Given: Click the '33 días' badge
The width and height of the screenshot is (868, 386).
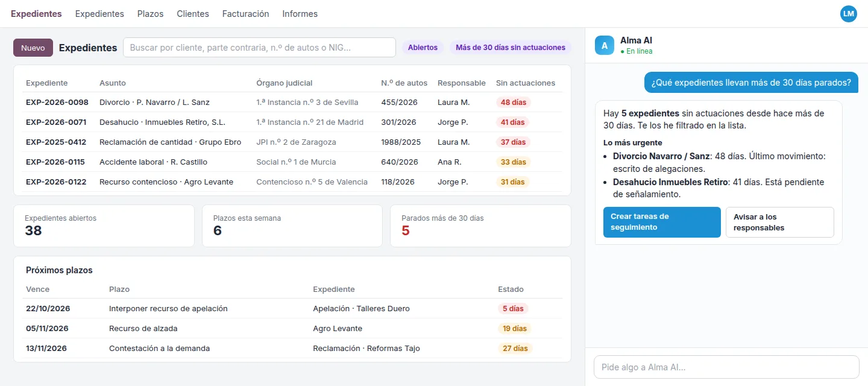Looking at the screenshot, I should pyautogui.click(x=513, y=162).
